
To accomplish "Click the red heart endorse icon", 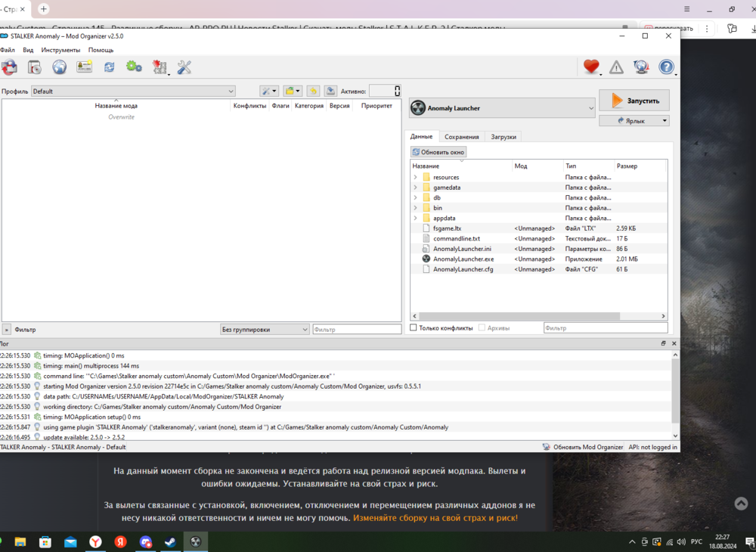I will [x=590, y=67].
